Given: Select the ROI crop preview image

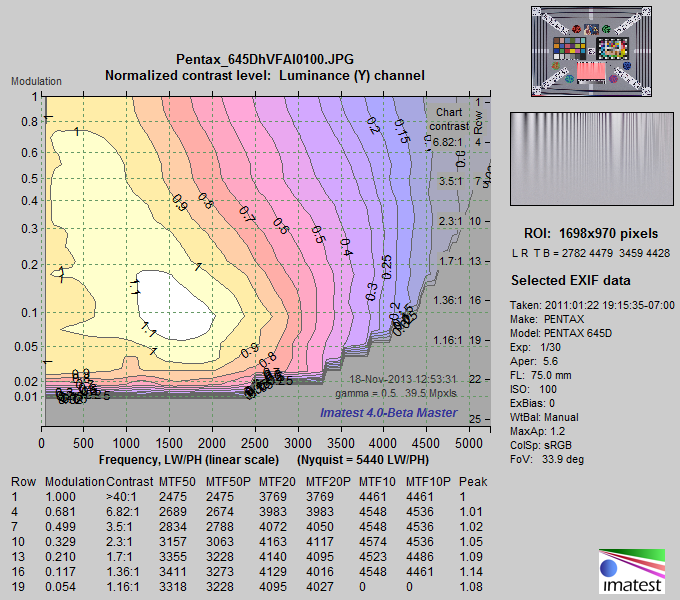Looking at the screenshot, I should coord(592,159).
